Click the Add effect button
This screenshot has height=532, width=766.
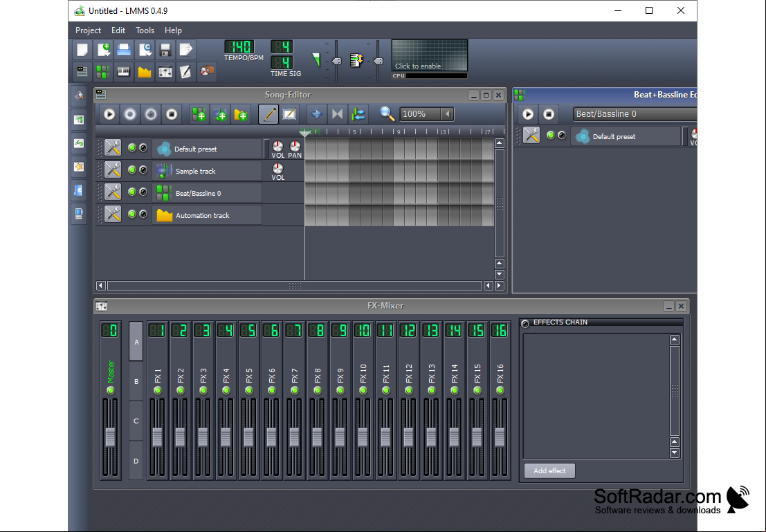click(549, 471)
